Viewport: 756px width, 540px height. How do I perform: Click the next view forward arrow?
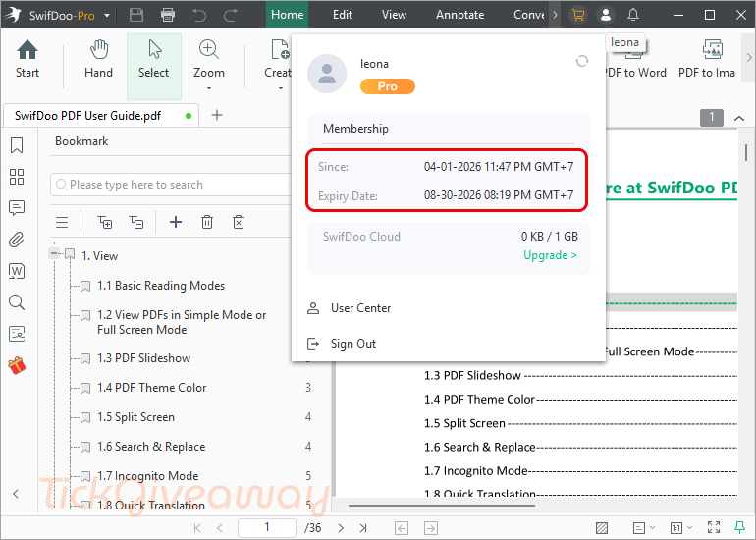431,528
